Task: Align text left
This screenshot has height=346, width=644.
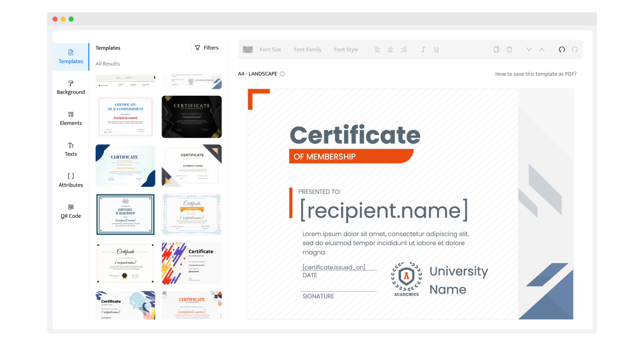Action: click(x=377, y=49)
